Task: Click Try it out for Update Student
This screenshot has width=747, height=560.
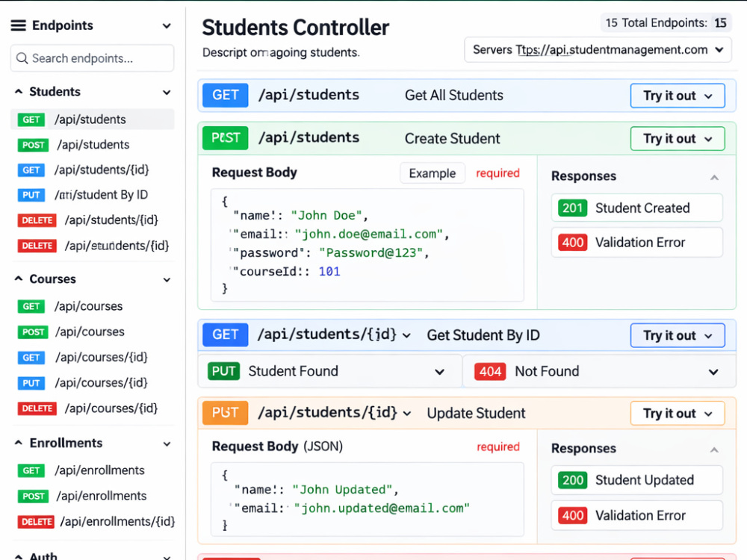Action: [x=678, y=414]
